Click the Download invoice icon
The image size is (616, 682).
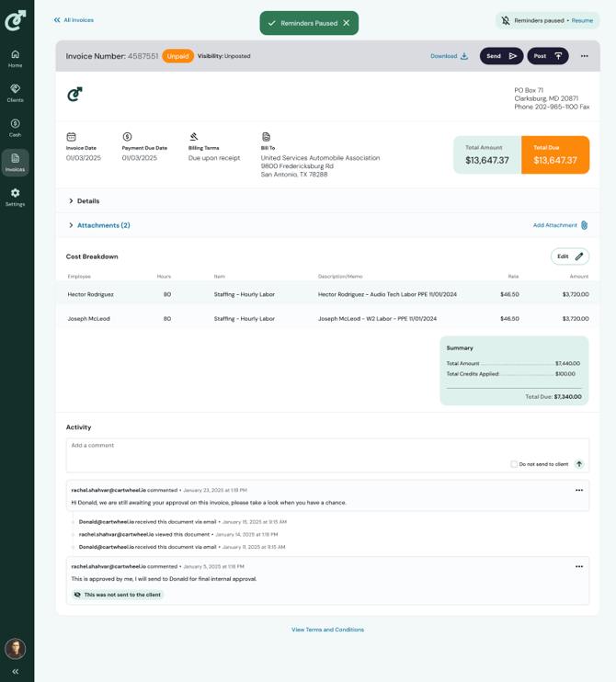(463, 56)
